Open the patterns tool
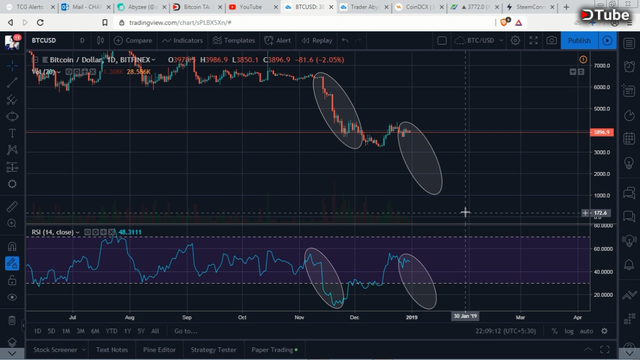 [12, 150]
